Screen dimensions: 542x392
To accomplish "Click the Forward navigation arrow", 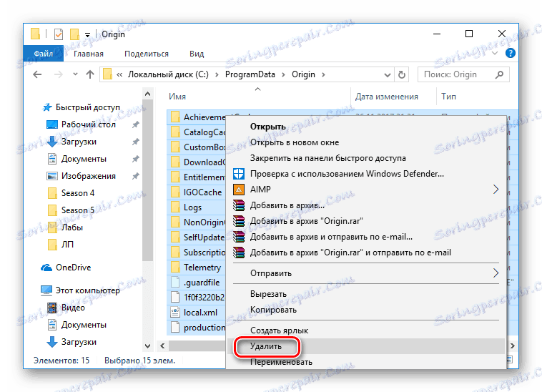I will 58,74.
